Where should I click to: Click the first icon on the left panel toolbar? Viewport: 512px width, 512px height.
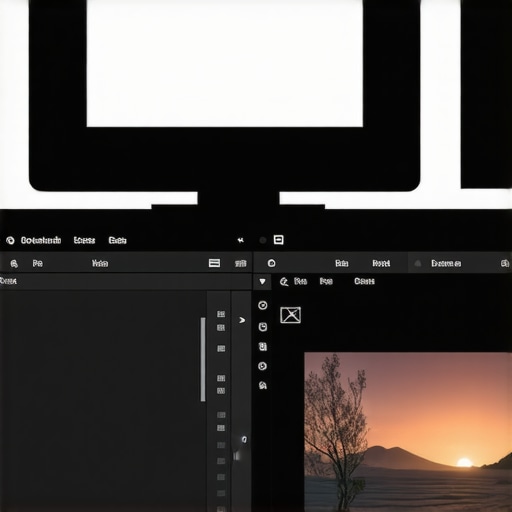[x=14, y=264]
